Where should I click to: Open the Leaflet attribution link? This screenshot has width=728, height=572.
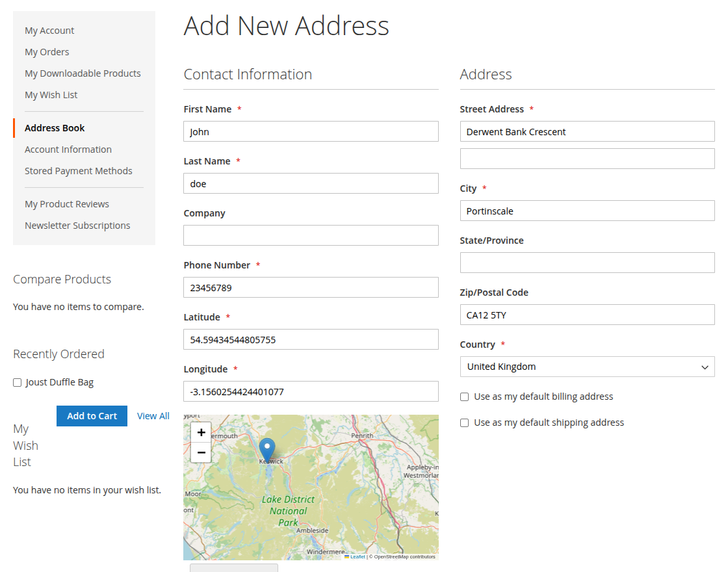click(x=357, y=556)
